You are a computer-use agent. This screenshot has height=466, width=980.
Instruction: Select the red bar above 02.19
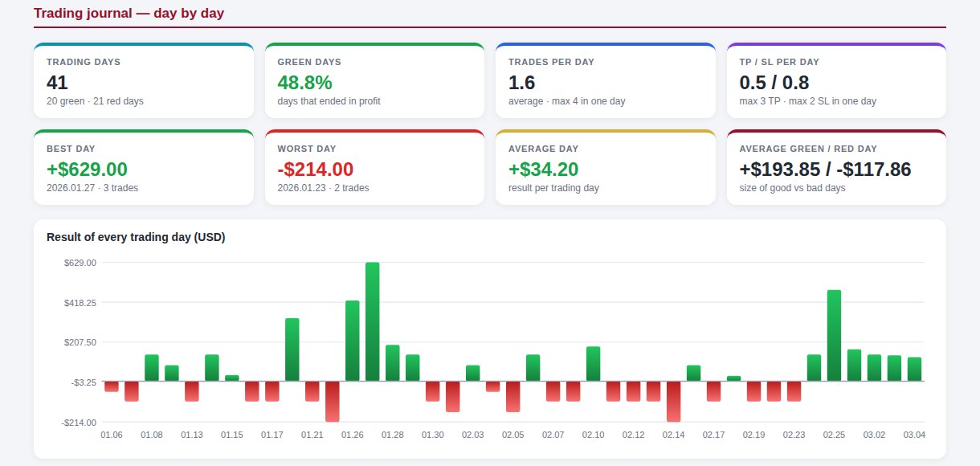pos(754,391)
